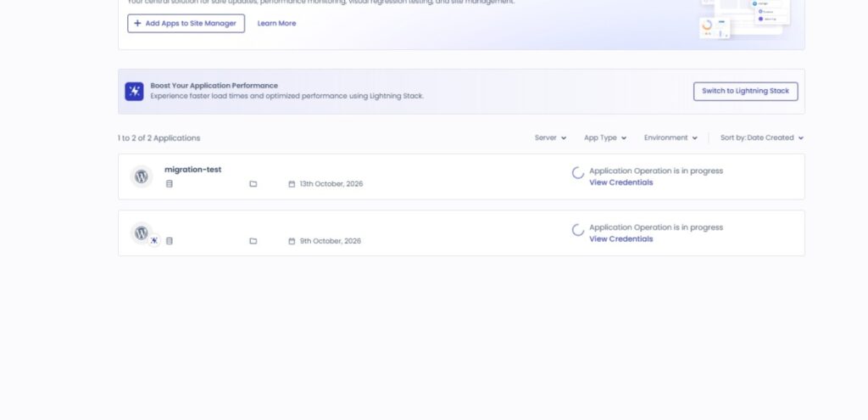Follow the Learn More link
This screenshot has height=420, width=868.
277,23
